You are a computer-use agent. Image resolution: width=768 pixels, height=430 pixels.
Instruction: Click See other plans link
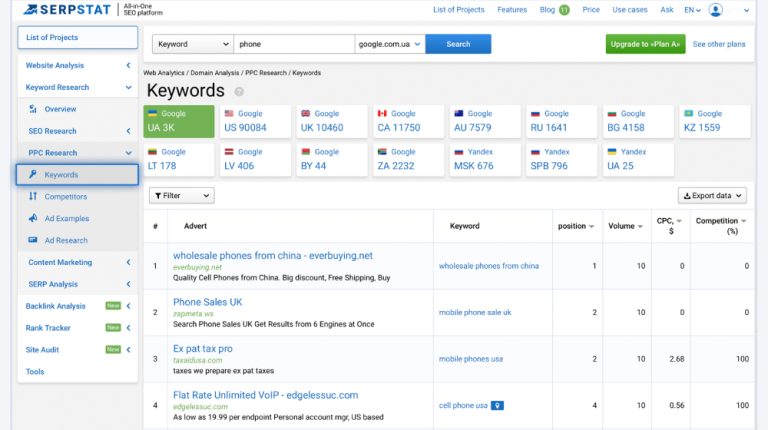point(719,44)
